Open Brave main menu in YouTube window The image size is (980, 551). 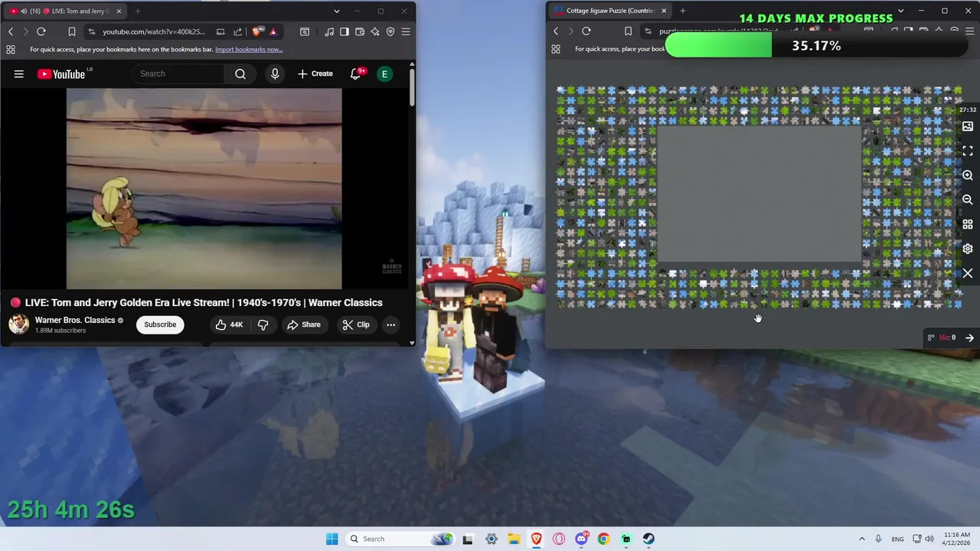point(406,31)
